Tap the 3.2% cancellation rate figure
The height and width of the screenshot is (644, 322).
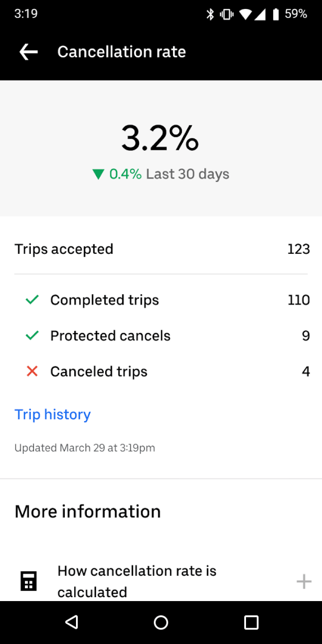point(160,138)
